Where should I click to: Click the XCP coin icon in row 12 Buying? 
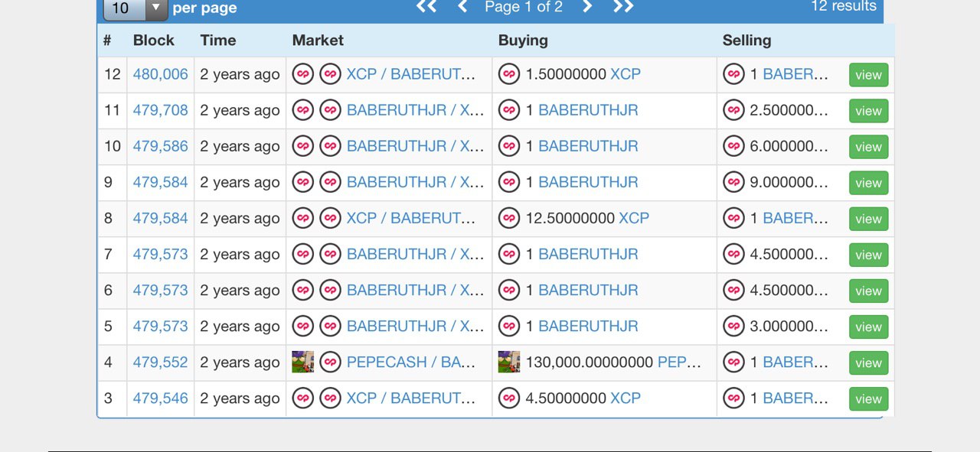509,74
